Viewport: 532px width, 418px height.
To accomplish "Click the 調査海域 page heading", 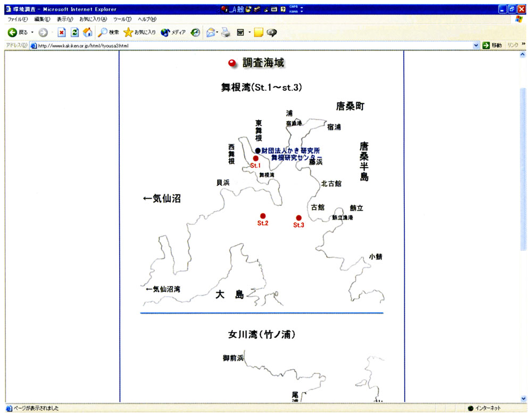I will click(x=263, y=63).
